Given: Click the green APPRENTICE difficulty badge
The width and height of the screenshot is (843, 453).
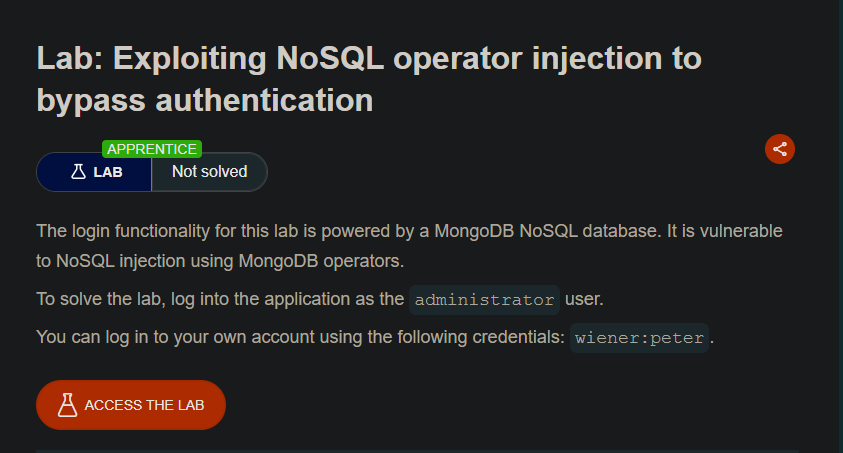Looking at the screenshot, I should pos(152,149).
